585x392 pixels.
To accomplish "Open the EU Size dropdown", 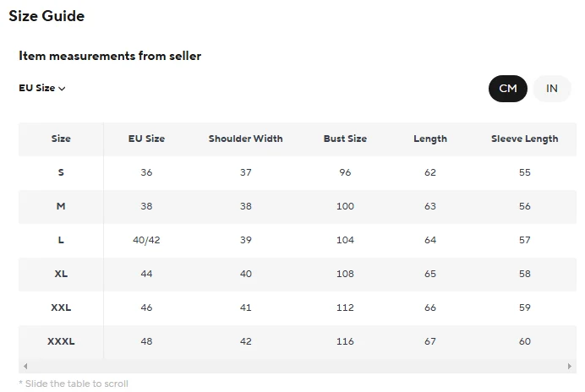I will [41, 88].
